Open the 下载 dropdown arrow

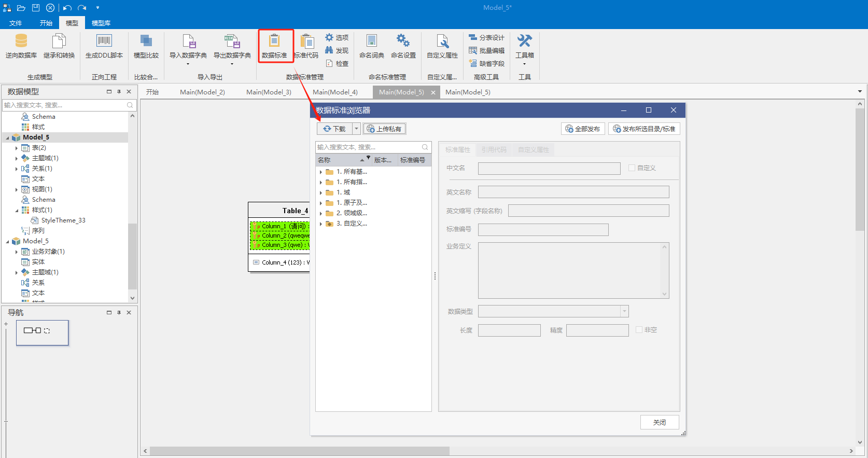356,129
